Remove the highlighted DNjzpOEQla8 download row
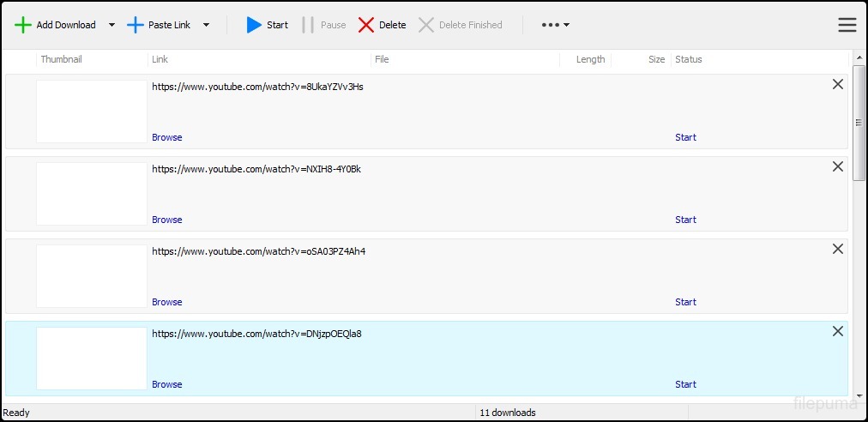Image resolution: width=868 pixels, height=422 pixels. tap(837, 331)
